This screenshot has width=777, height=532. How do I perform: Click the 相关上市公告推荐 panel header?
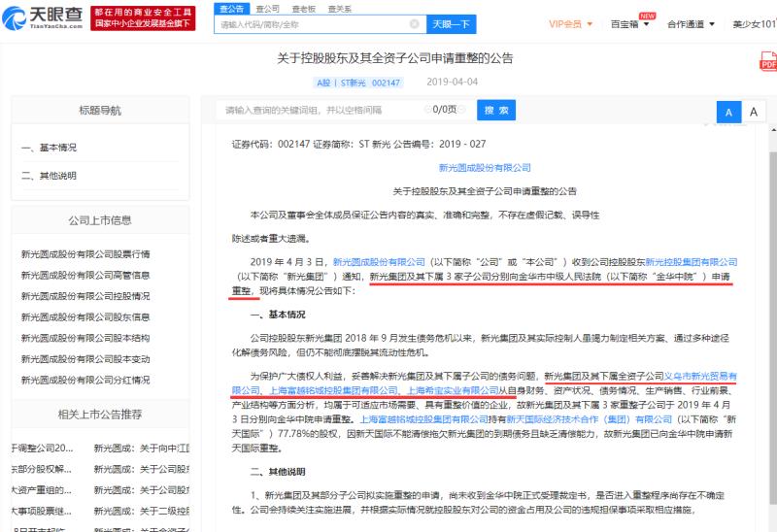[100, 415]
